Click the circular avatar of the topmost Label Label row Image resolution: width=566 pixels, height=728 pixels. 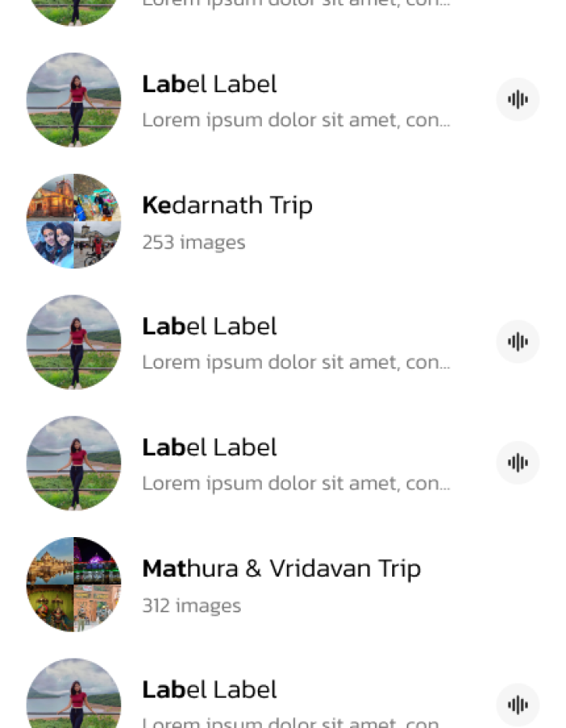point(73,99)
